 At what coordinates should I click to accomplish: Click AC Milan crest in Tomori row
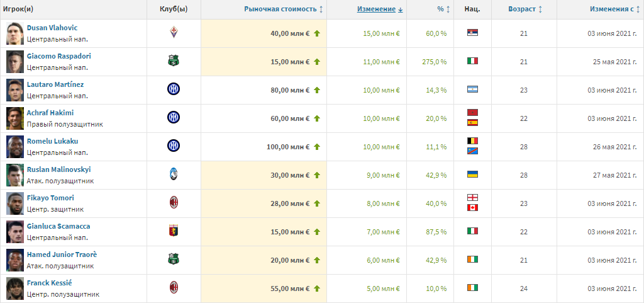click(x=174, y=203)
